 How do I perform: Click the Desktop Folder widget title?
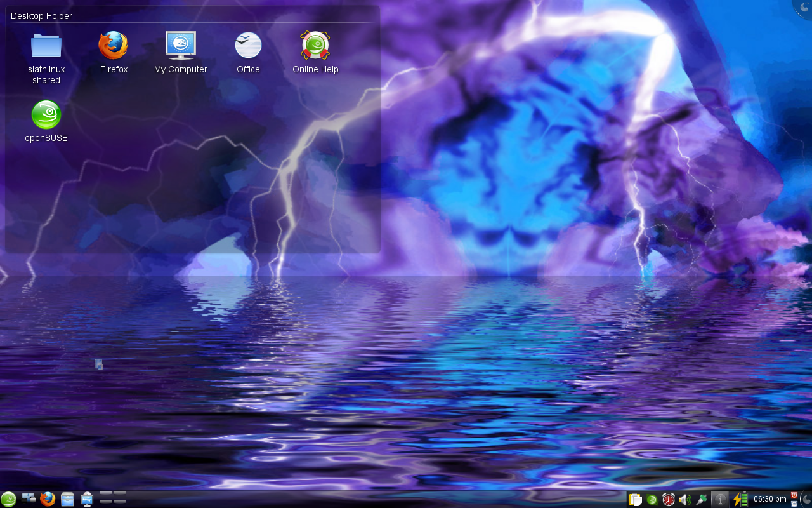(x=41, y=16)
